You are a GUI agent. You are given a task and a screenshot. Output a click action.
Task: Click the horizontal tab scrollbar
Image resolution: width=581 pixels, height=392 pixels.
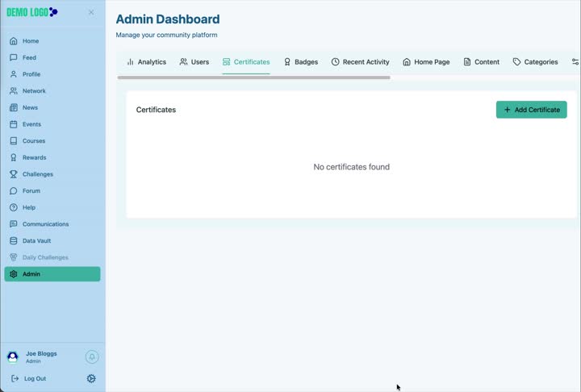(x=254, y=77)
